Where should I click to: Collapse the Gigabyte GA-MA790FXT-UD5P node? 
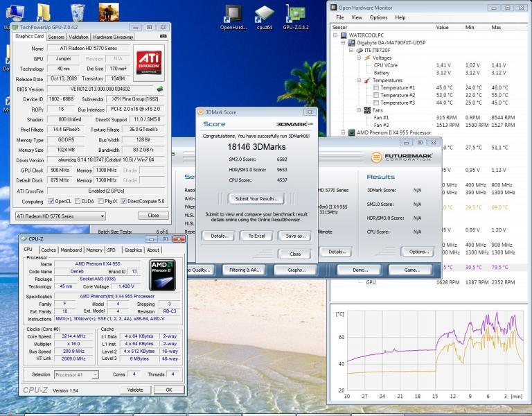pyautogui.click(x=344, y=43)
